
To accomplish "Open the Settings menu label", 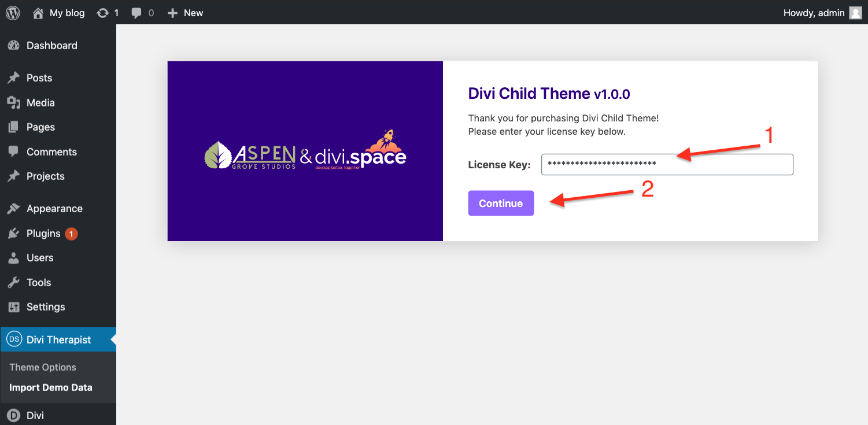I will coord(46,307).
